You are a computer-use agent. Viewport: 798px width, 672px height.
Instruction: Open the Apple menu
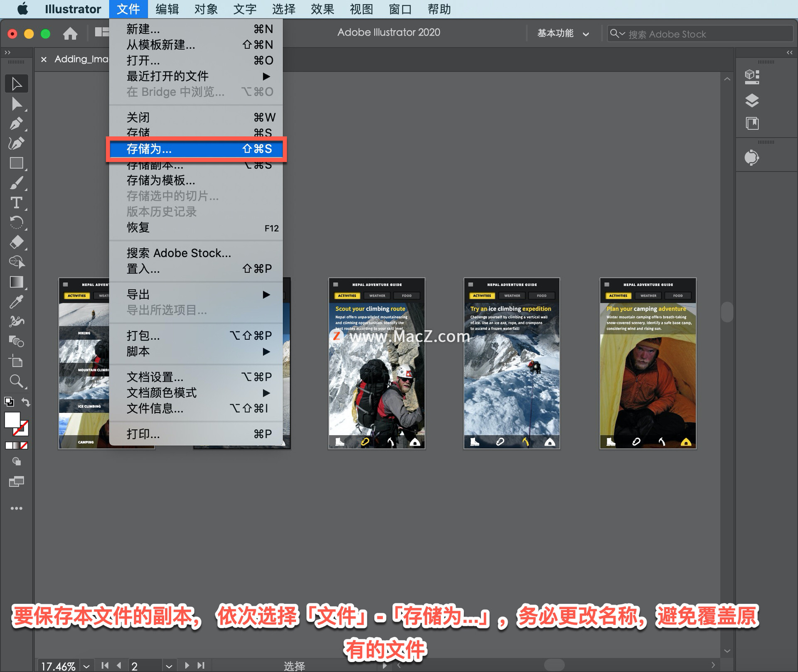tap(23, 9)
